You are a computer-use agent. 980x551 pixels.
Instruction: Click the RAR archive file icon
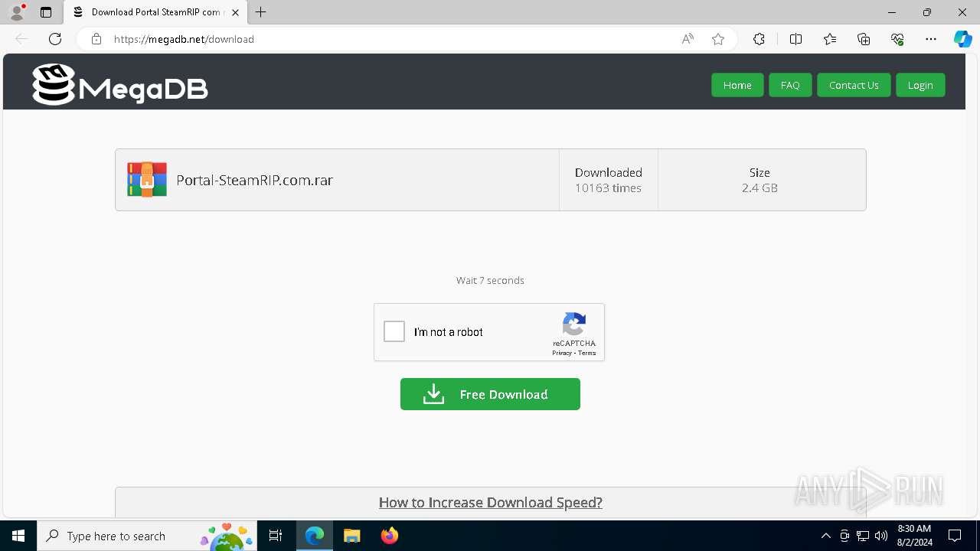click(147, 180)
